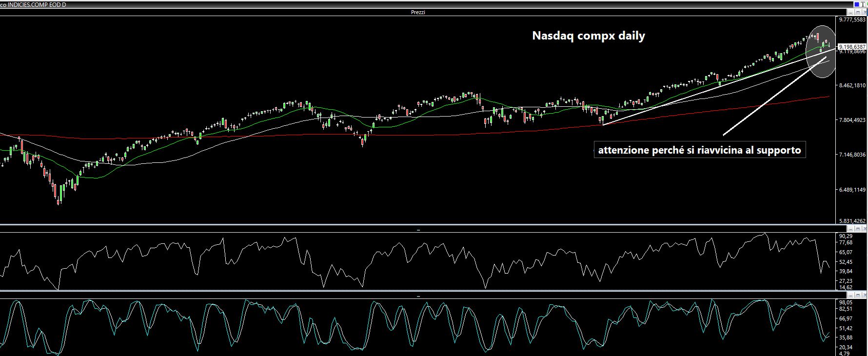Click the 6.489,1149 price axis value
Screen dimensions: 868x356
tap(852, 190)
